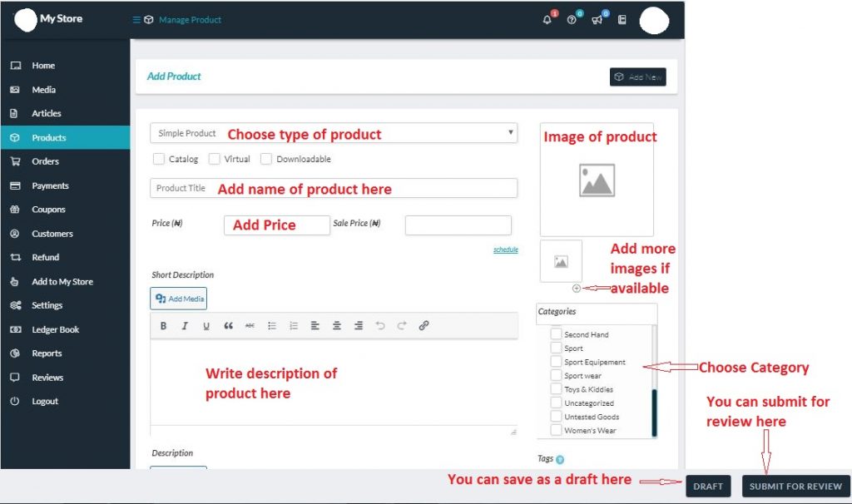Insert a link using the link icon
Image resolution: width=852 pixels, height=504 pixels.
(x=424, y=326)
